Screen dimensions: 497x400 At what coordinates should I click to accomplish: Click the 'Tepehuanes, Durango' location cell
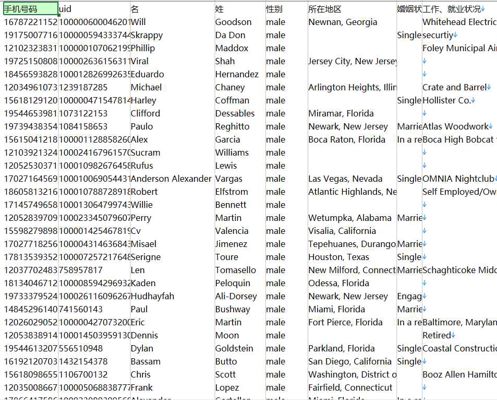click(352, 244)
